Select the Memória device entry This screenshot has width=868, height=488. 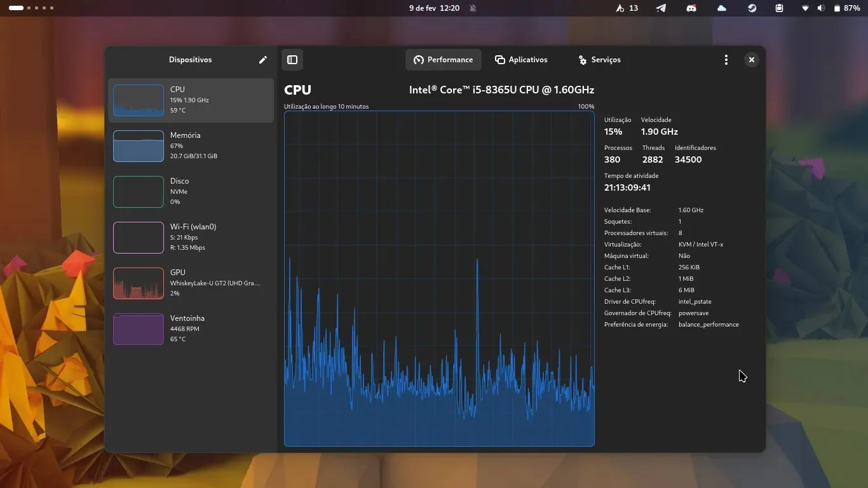coord(191,146)
